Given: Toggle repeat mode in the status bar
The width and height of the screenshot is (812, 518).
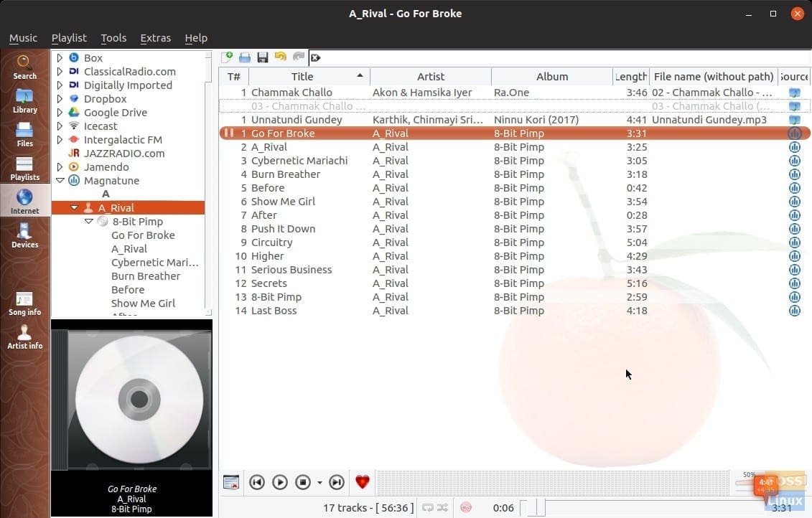Looking at the screenshot, I should point(428,507).
